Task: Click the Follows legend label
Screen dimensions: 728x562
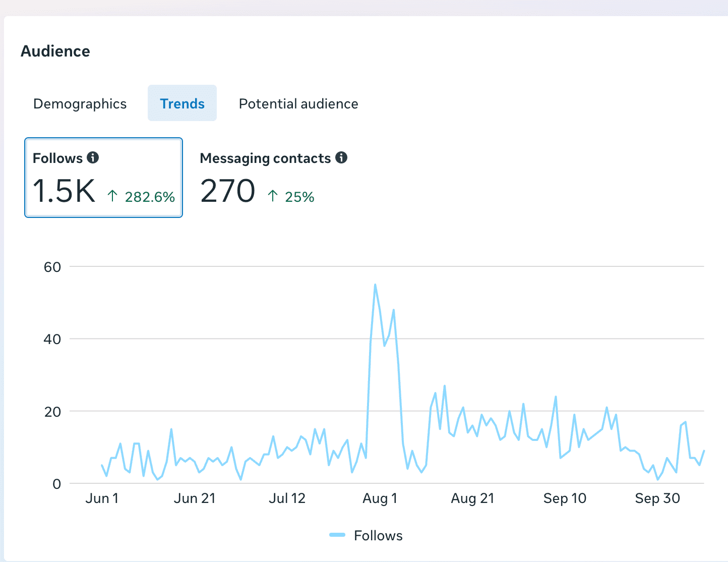Action: [x=378, y=535]
